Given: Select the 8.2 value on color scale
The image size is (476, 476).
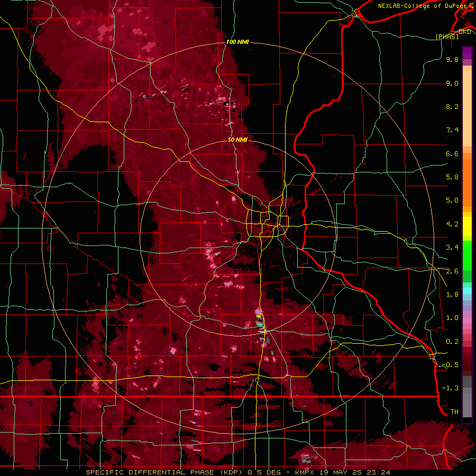Looking at the screenshot, I should point(452,106).
